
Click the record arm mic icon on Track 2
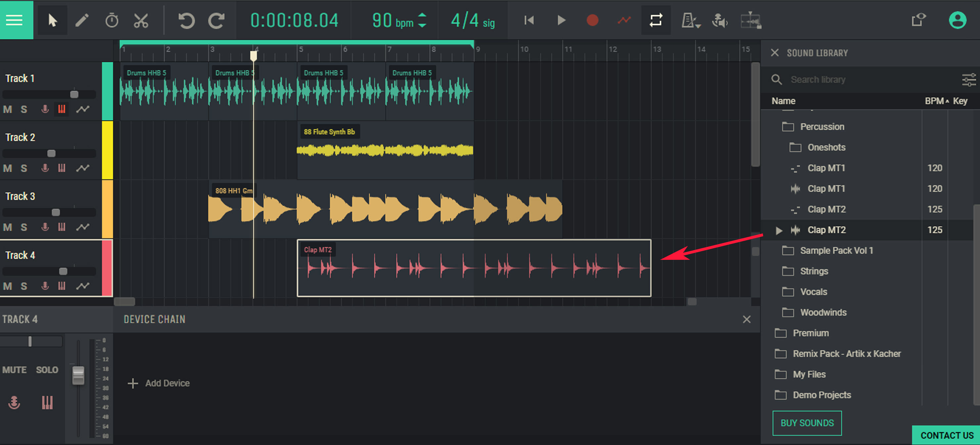pyautogui.click(x=44, y=168)
